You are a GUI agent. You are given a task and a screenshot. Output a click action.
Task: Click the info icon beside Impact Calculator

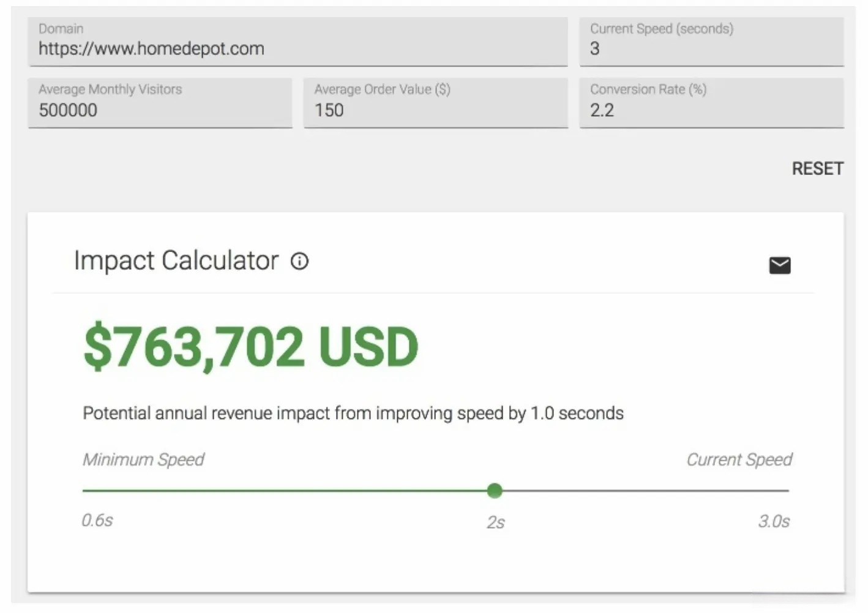299,262
